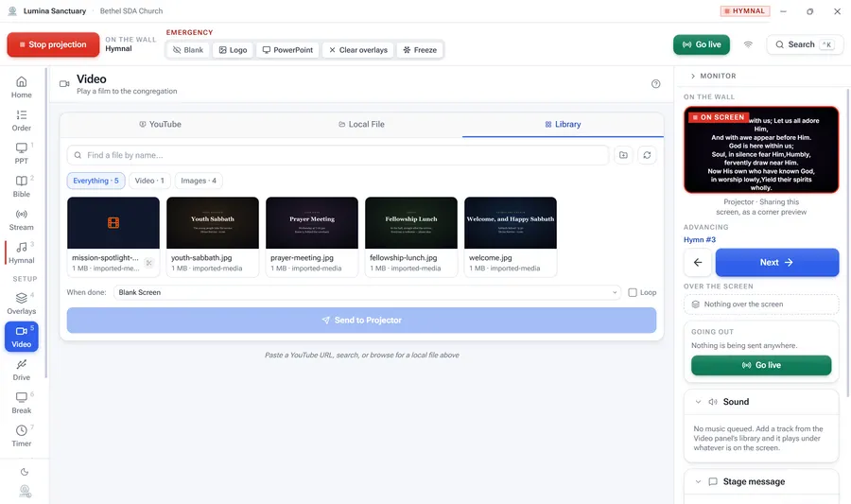
Task: Open the Stream sidebar section
Action: pos(21,219)
